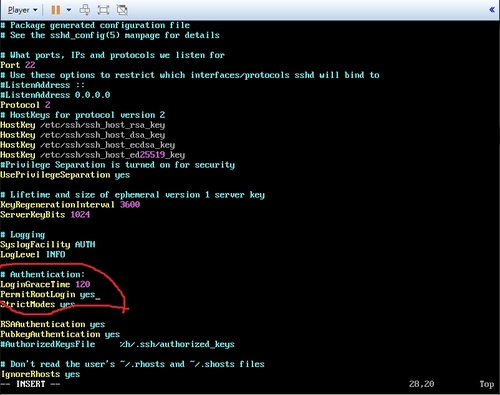Enter full screen mode
Screen dimensions: 500x395
[103, 10]
